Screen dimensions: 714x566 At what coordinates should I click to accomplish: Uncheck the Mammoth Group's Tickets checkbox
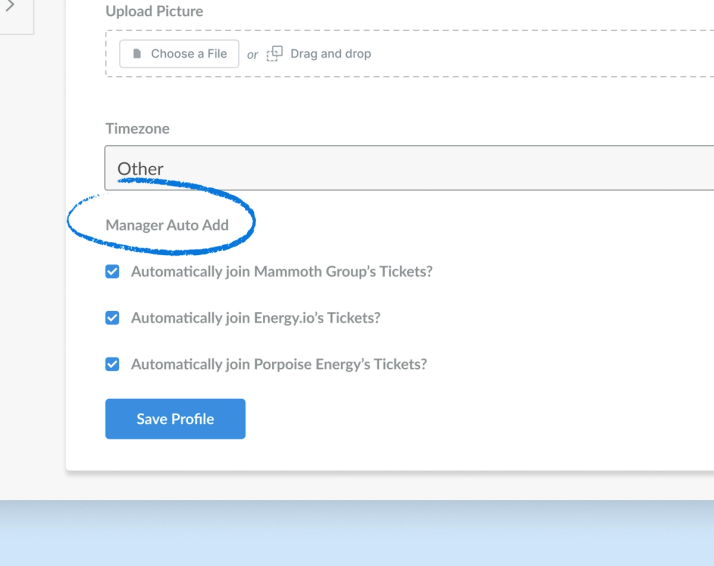coord(112,271)
